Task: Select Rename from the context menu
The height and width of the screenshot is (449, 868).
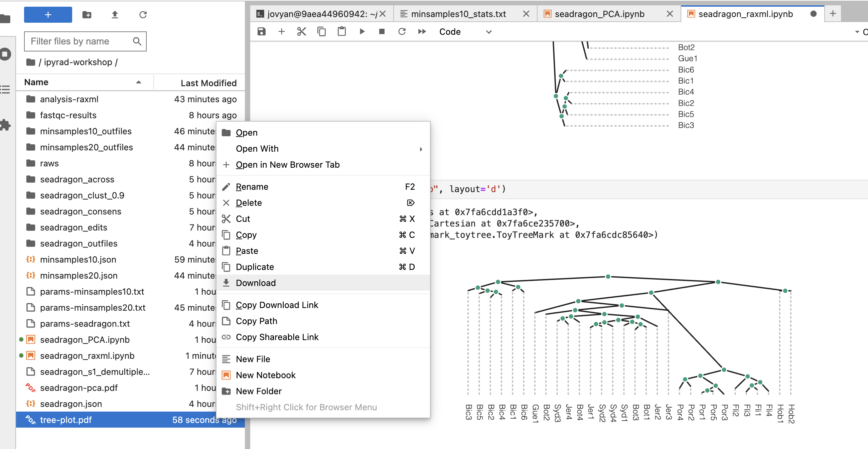Action: click(323, 187)
